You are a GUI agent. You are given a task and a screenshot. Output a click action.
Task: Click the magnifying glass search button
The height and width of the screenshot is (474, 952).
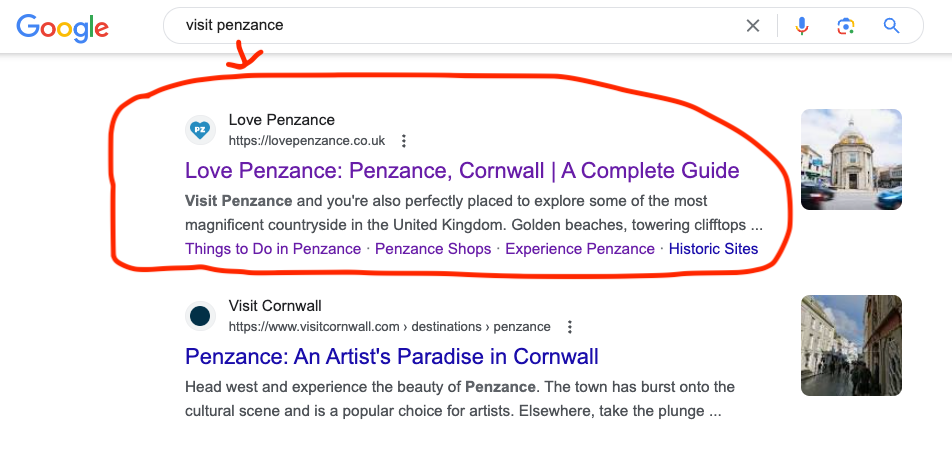(x=891, y=25)
